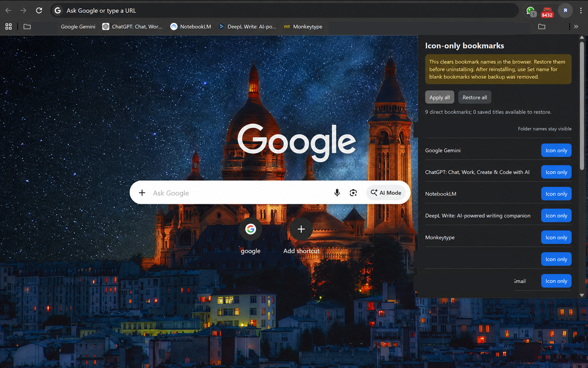Set ChatGPT bookmark to Icon only
The height and width of the screenshot is (368, 588).
coord(556,172)
